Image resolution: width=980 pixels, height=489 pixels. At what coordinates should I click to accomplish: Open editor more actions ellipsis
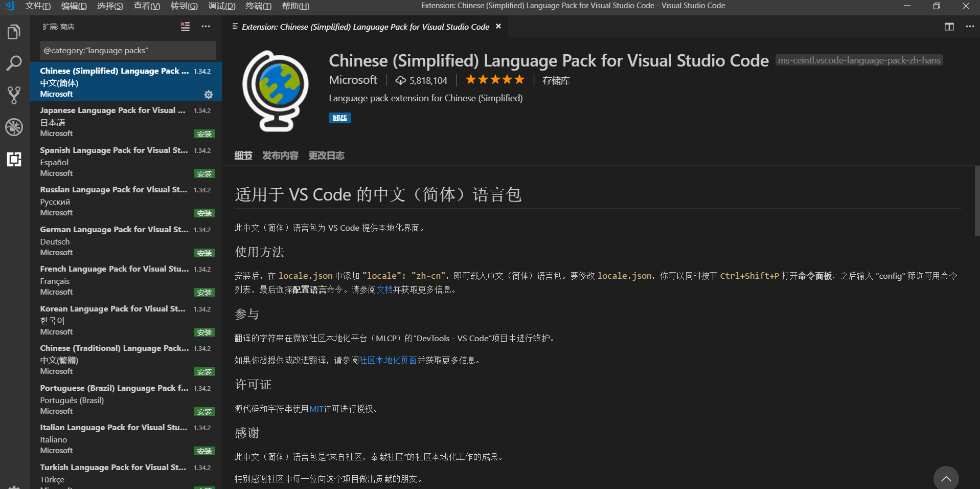pyautogui.click(x=970, y=27)
